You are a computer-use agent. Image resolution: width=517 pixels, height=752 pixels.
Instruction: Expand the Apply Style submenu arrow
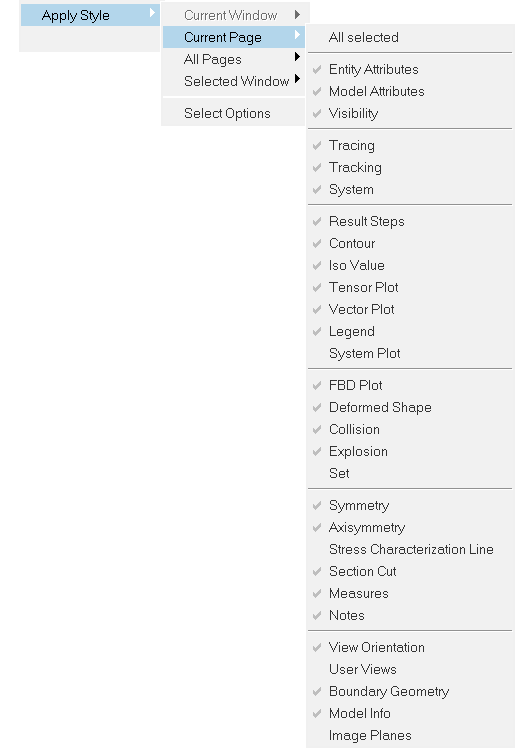[x=153, y=13]
